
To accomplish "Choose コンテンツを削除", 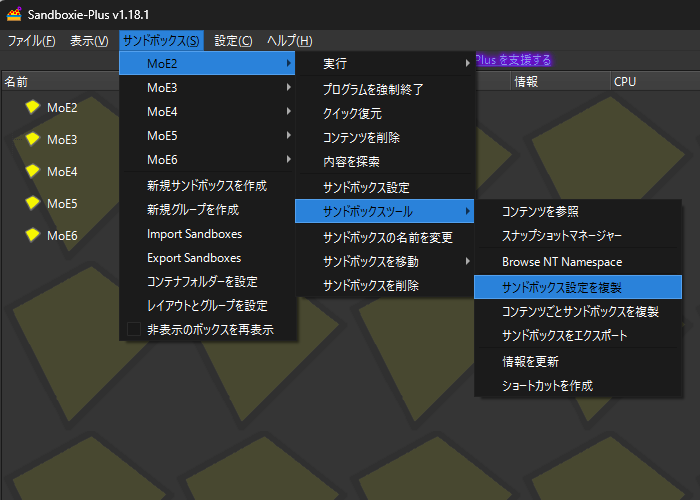I will pyautogui.click(x=385, y=138).
